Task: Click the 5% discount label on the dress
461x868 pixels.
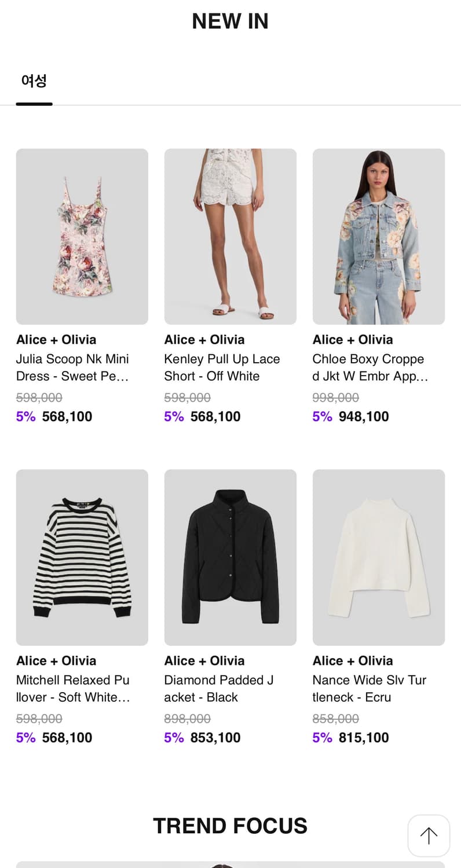Action: [x=25, y=416]
